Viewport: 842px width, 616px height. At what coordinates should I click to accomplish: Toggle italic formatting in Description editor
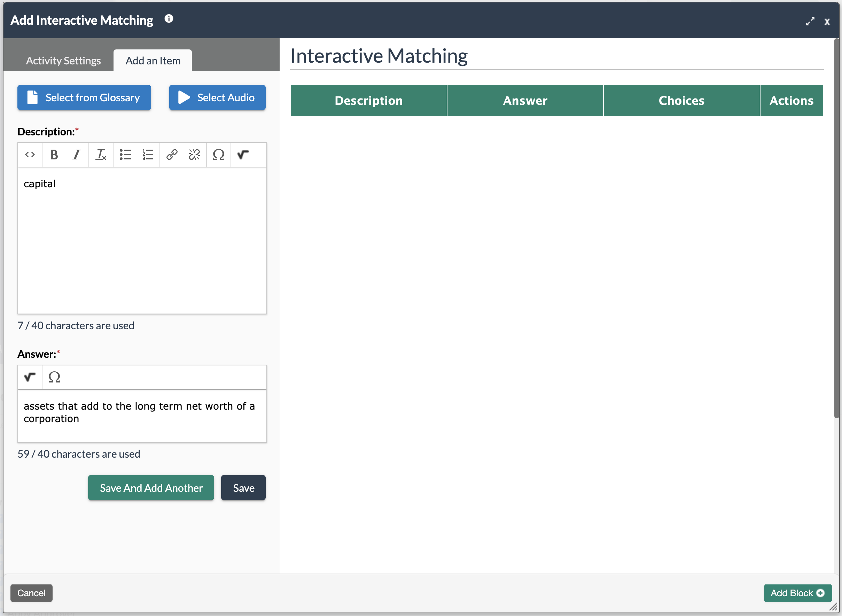77,155
